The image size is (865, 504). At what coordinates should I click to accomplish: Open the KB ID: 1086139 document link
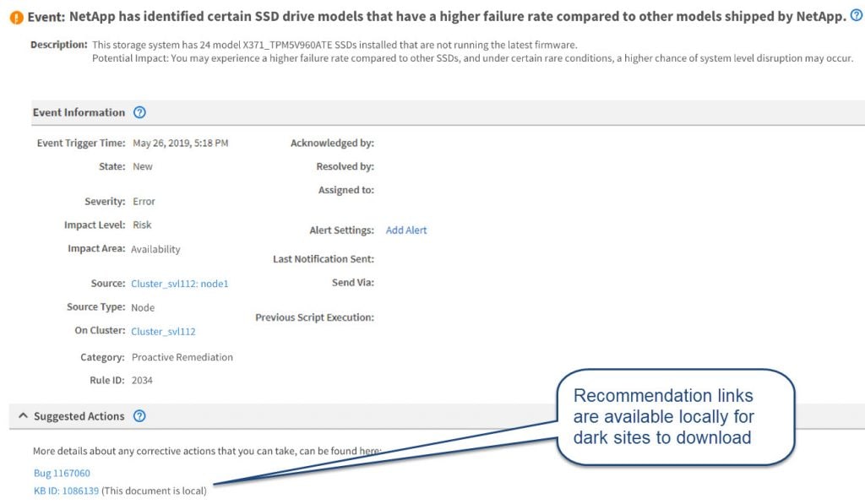[67, 490]
